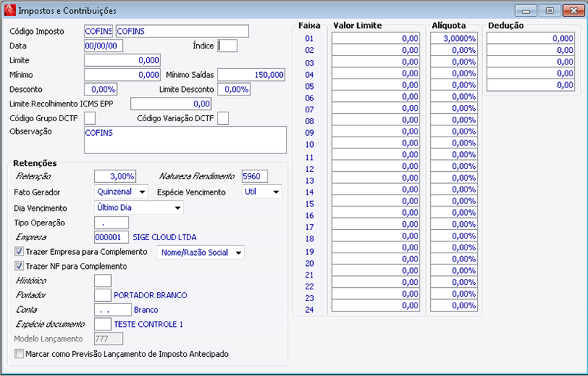Image resolution: width=588 pixels, height=376 pixels.
Task: Click the Tipo Operação field
Action: (112, 223)
